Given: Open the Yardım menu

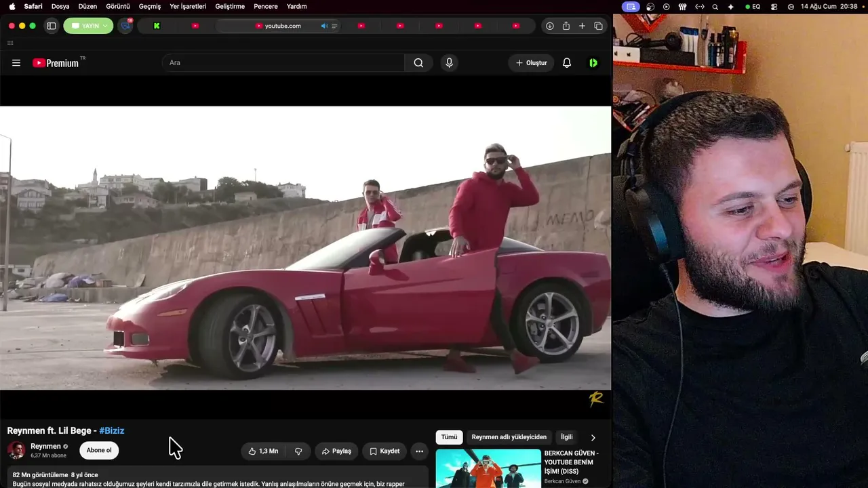Looking at the screenshot, I should point(296,6).
